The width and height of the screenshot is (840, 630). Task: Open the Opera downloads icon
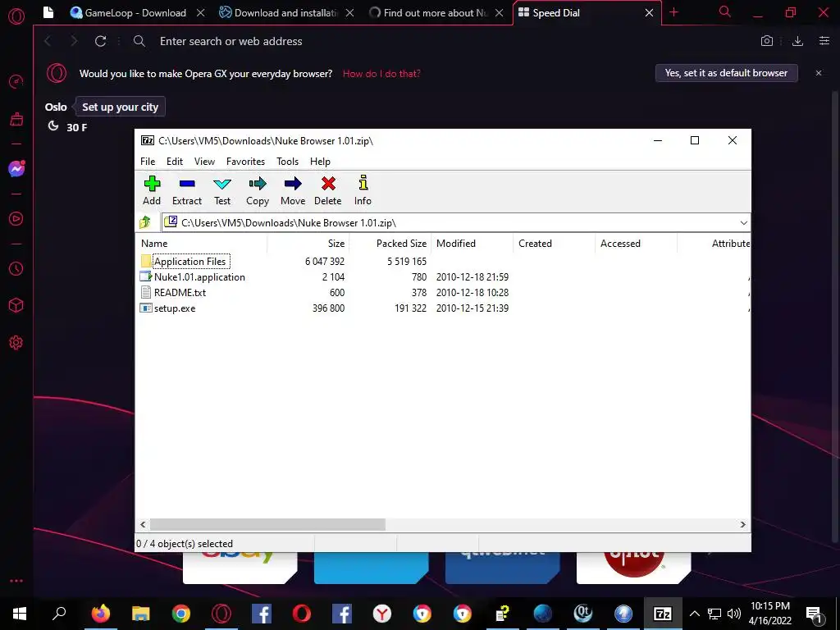(x=797, y=41)
